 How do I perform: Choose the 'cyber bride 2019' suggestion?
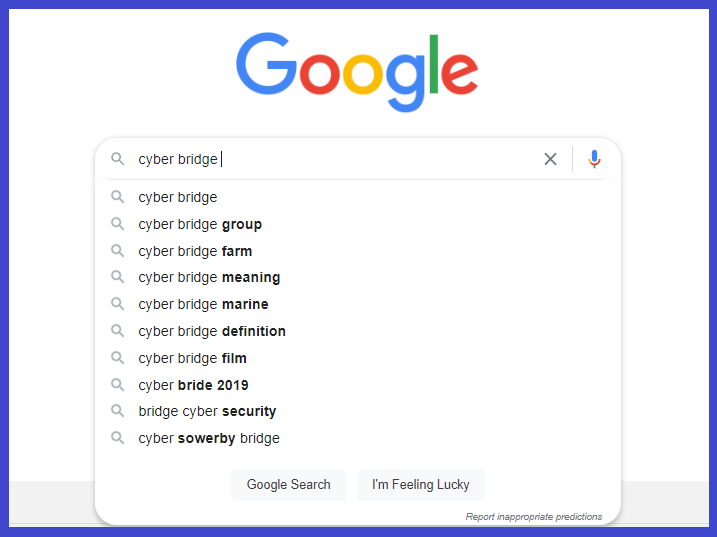pos(355,385)
